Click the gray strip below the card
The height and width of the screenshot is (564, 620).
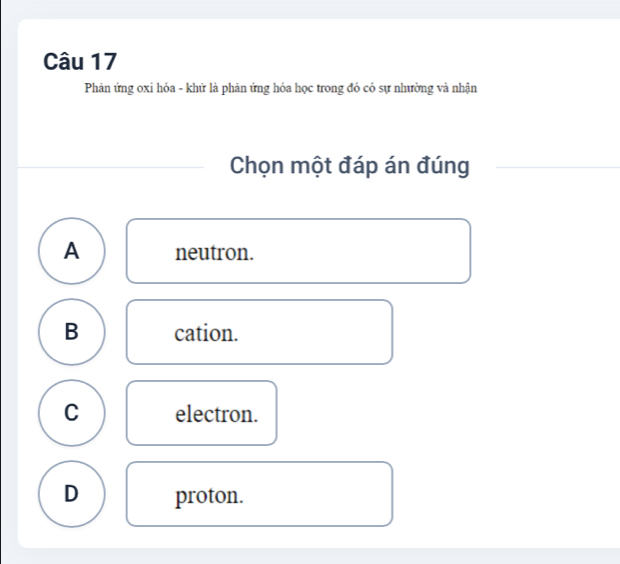click(310, 556)
